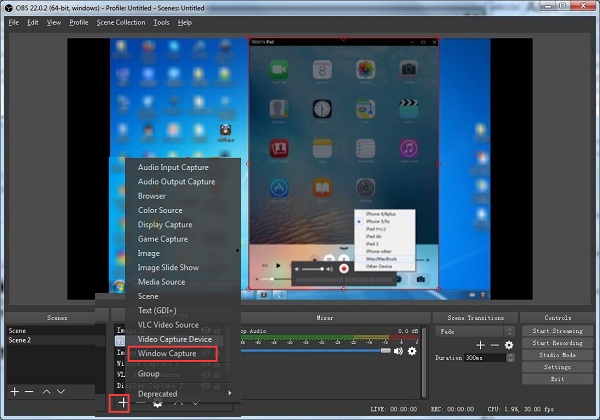The height and width of the screenshot is (420, 600).
Task: Remove scene transition with minus icon
Action: click(494, 345)
